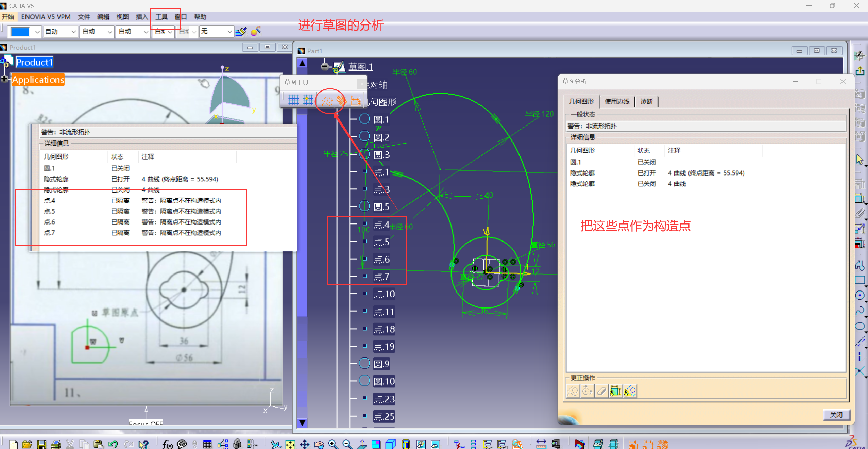868x449 pixels.
Task: Expand the 无 dropdown in toolbar
Action: pyautogui.click(x=229, y=32)
